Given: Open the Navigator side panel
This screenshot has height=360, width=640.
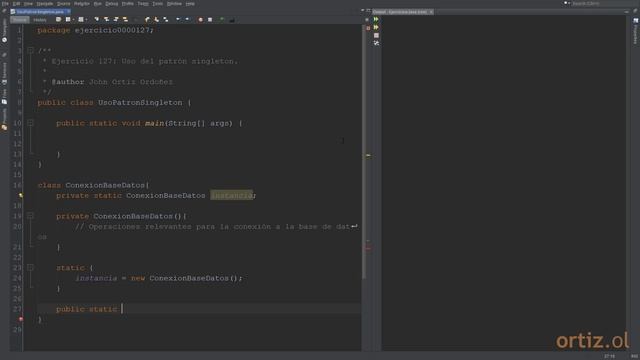Looking at the screenshot, I should pyautogui.click(x=4, y=31).
